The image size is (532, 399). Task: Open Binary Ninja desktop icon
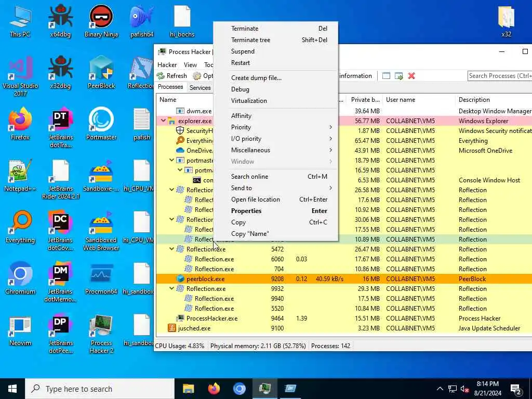point(101,20)
